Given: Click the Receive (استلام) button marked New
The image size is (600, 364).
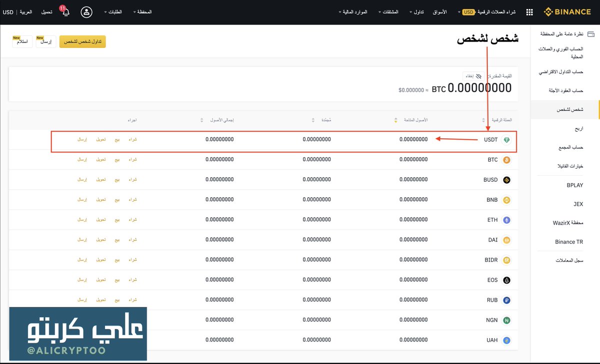Looking at the screenshot, I should coord(22,42).
